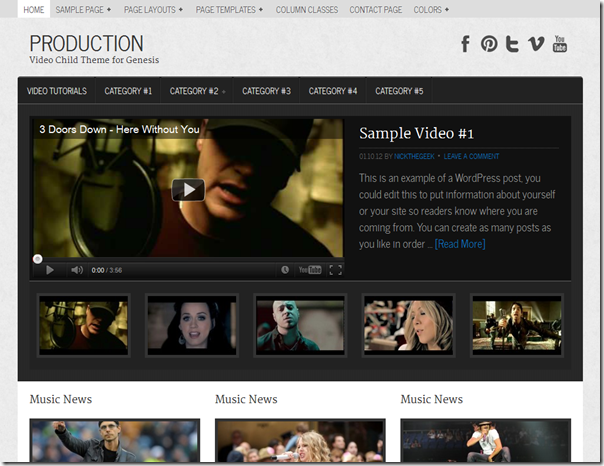604x466 pixels.
Task: Select the dark-haired woman video thumbnail
Action: click(192, 325)
